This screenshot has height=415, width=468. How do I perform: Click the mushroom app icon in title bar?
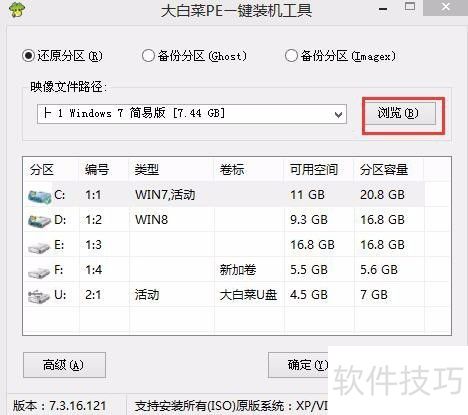click(17, 9)
